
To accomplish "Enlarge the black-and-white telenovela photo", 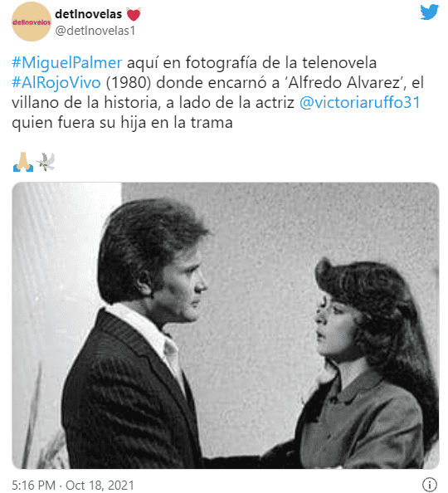I will click(x=226, y=325).
